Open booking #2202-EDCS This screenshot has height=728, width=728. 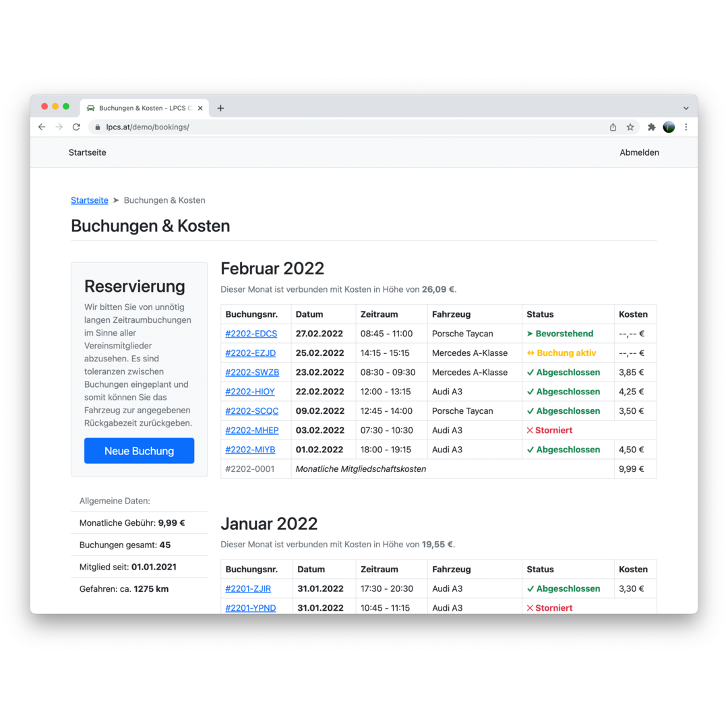coord(251,334)
